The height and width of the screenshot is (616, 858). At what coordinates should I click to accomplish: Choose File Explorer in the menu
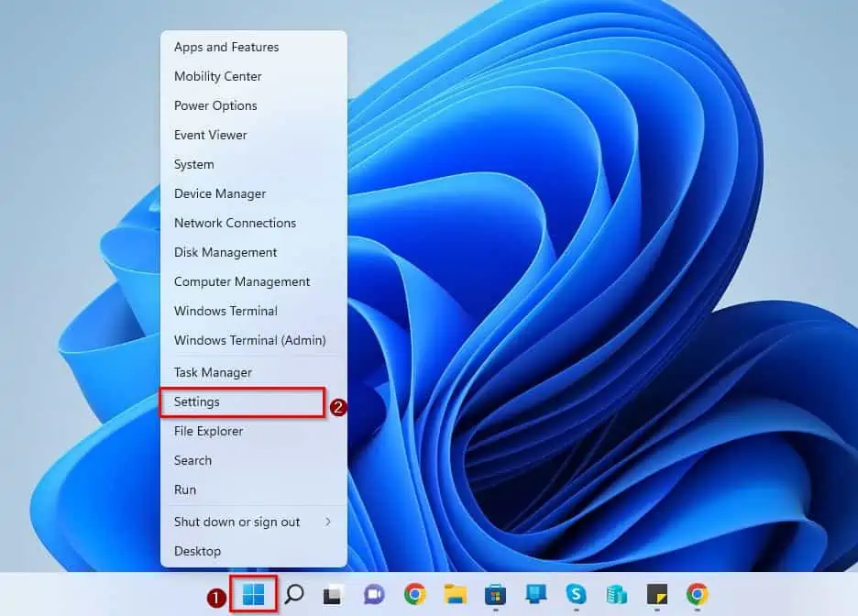(x=208, y=431)
